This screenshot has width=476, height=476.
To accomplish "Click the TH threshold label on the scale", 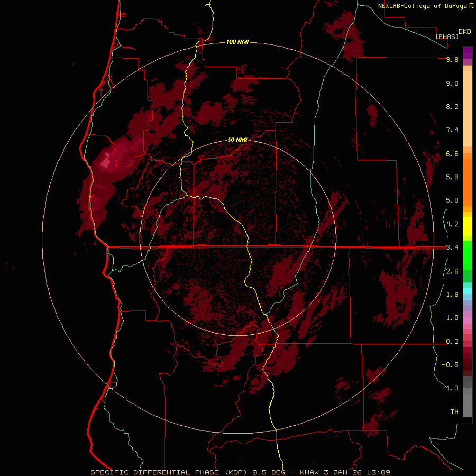I will pos(454,412).
